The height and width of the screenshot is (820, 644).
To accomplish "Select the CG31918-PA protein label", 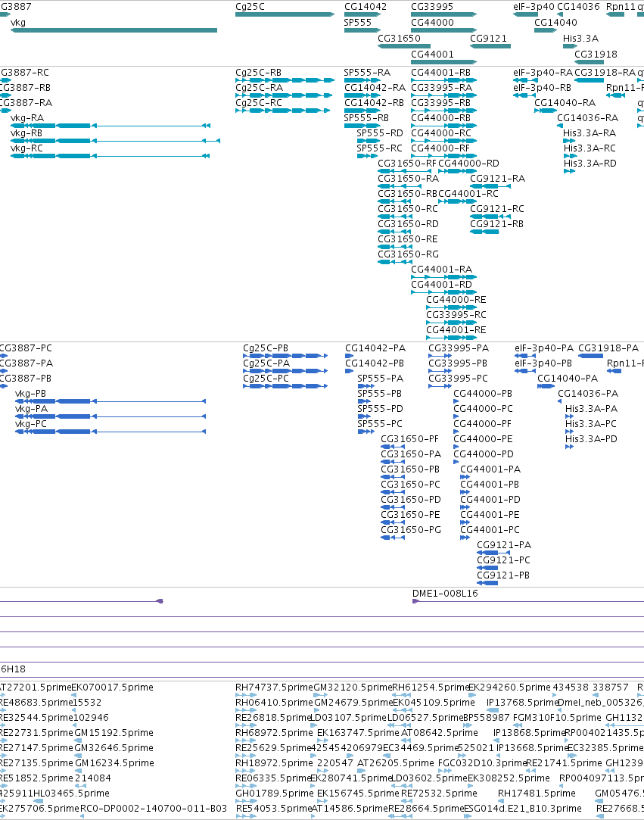I will click(x=608, y=348).
